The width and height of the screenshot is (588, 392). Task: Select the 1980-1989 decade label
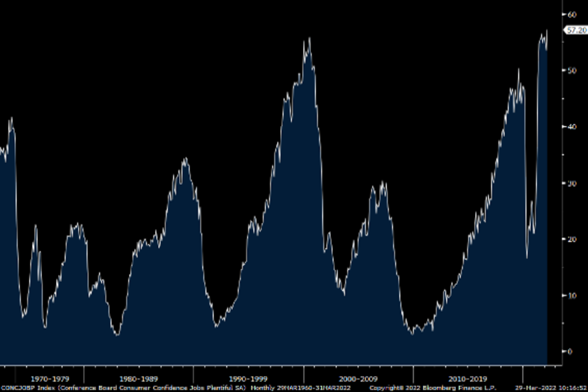[139, 379]
